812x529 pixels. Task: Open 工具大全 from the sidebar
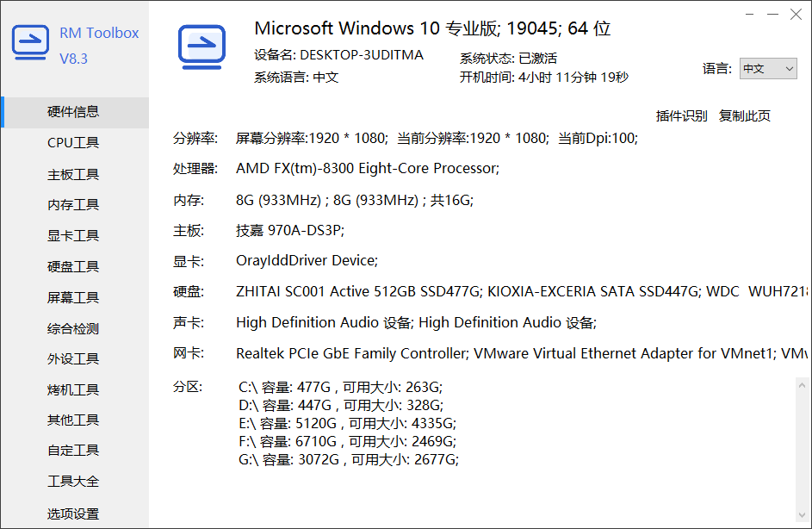click(73, 481)
